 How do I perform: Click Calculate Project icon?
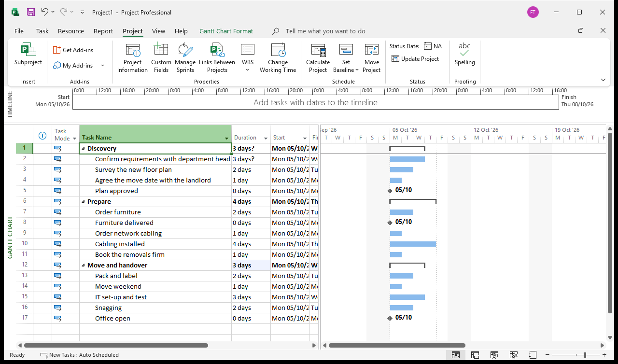pyautogui.click(x=318, y=50)
